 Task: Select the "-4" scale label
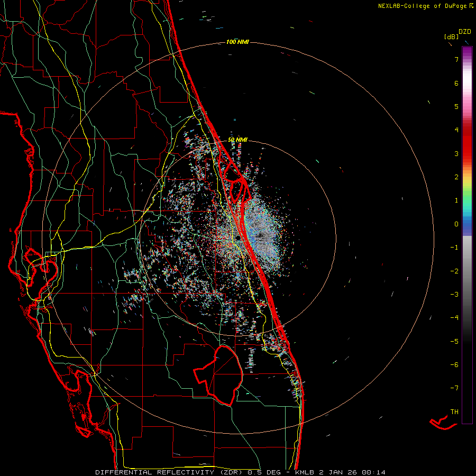click(x=454, y=317)
